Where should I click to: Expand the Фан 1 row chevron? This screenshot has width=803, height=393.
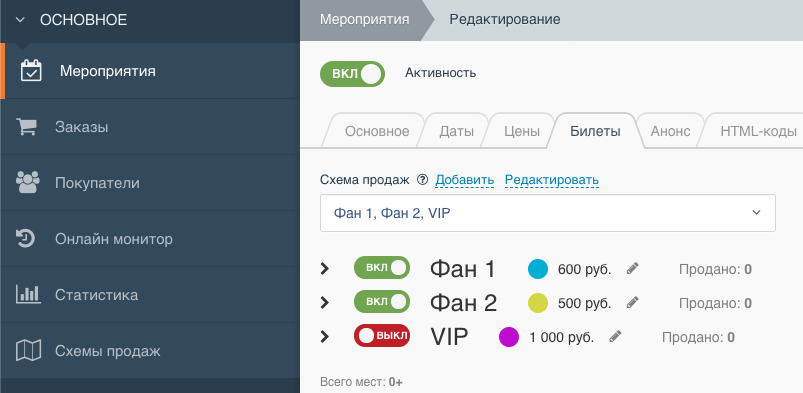tap(324, 268)
